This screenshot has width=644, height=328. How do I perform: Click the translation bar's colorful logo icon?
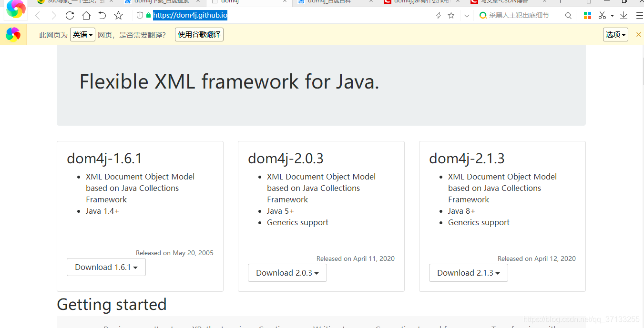click(x=13, y=34)
